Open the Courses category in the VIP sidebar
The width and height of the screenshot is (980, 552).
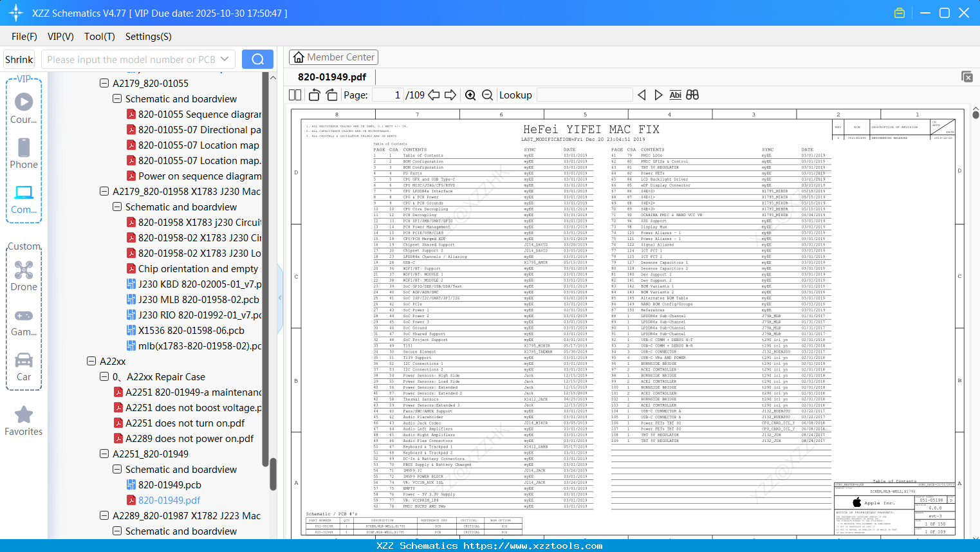point(24,108)
